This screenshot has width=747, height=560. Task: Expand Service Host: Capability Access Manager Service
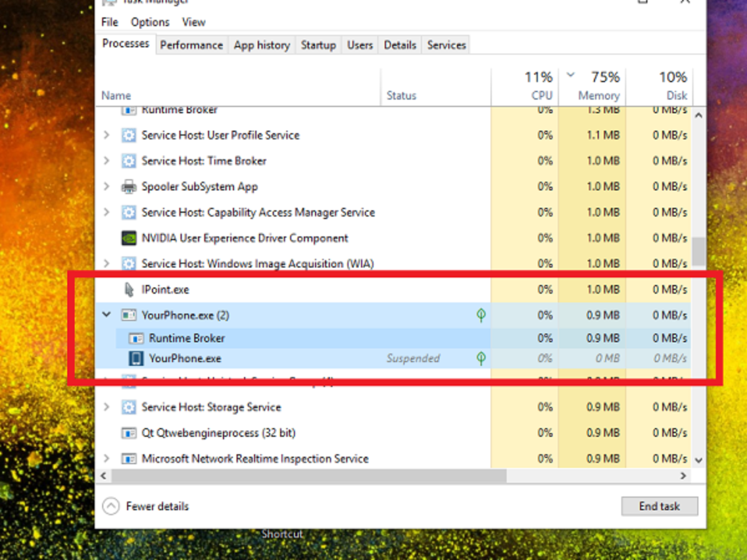(106, 212)
